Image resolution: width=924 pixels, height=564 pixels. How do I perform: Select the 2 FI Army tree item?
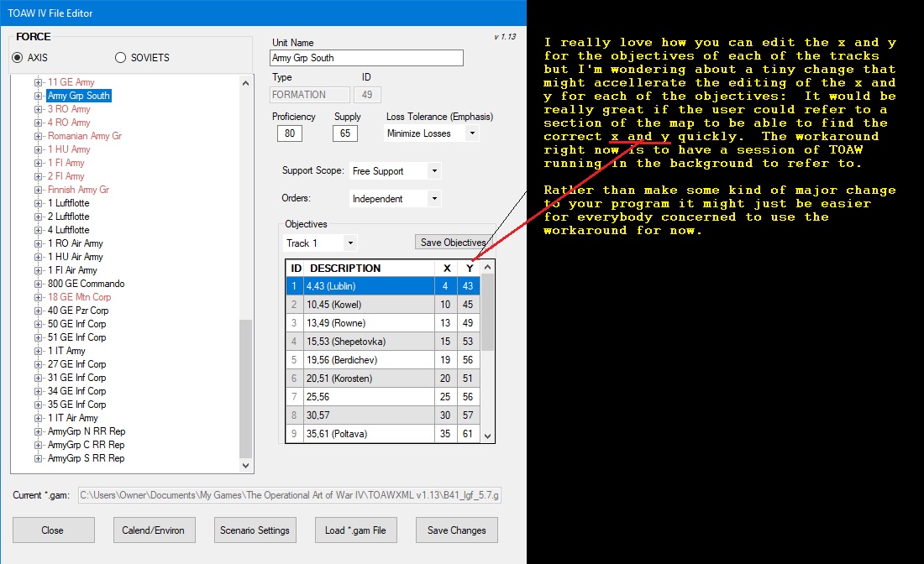pos(66,176)
